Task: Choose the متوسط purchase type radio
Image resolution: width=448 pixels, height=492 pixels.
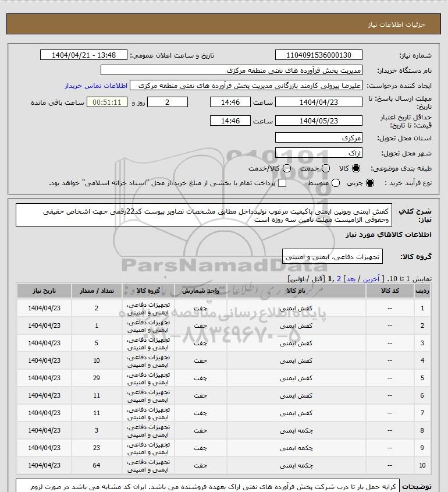Action: tap(336, 183)
